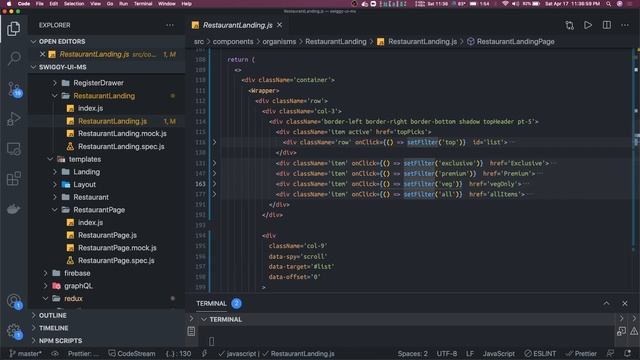The image size is (640, 360).
Task: Open the Explorer view in activity bar
Action: pyautogui.click(x=13, y=29)
